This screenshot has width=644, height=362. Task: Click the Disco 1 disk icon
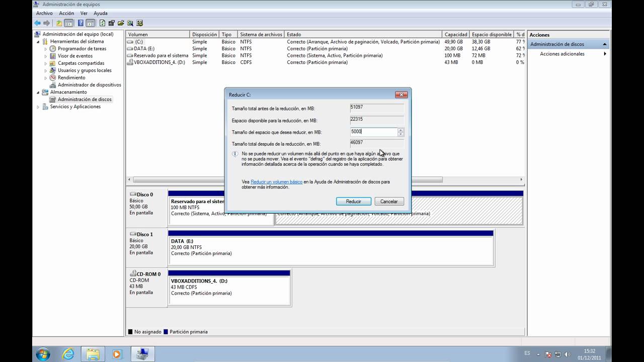[133, 234]
